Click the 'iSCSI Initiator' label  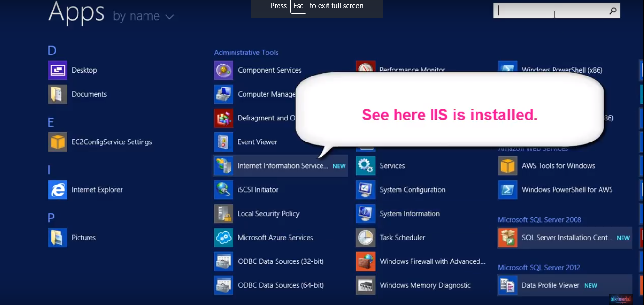(x=258, y=190)
